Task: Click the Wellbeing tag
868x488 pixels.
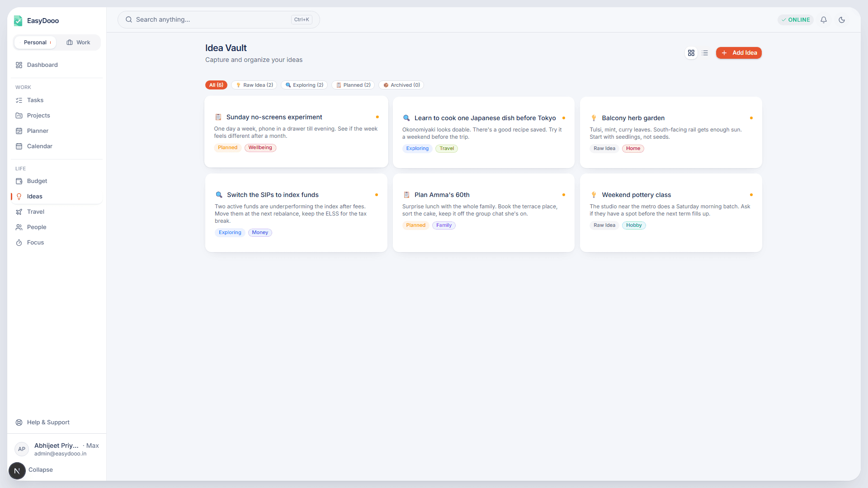Action: click(x=260, y=148)
